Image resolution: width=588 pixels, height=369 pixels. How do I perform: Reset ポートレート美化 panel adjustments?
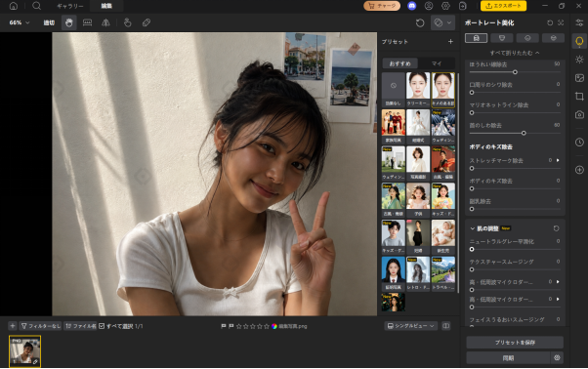click(550, 22)
